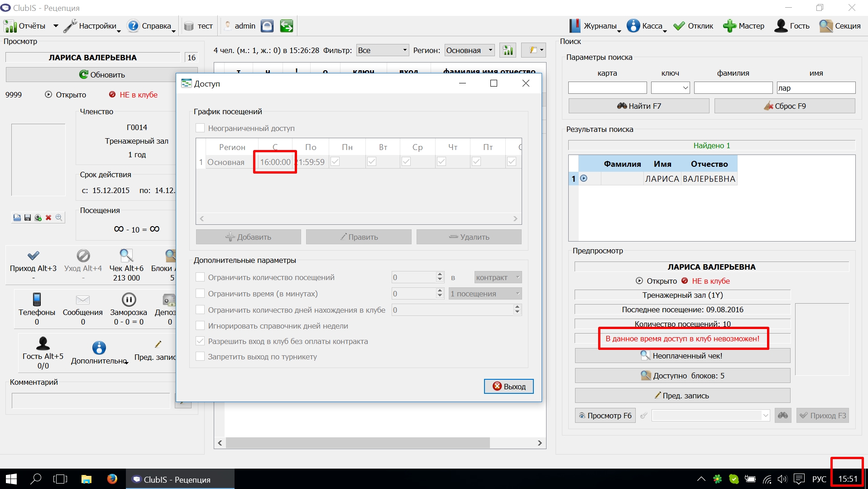Toggle Запретить выход по турникету checkbox
The width and height of the screenshot is (868, 489).
[x=200, y=357]
